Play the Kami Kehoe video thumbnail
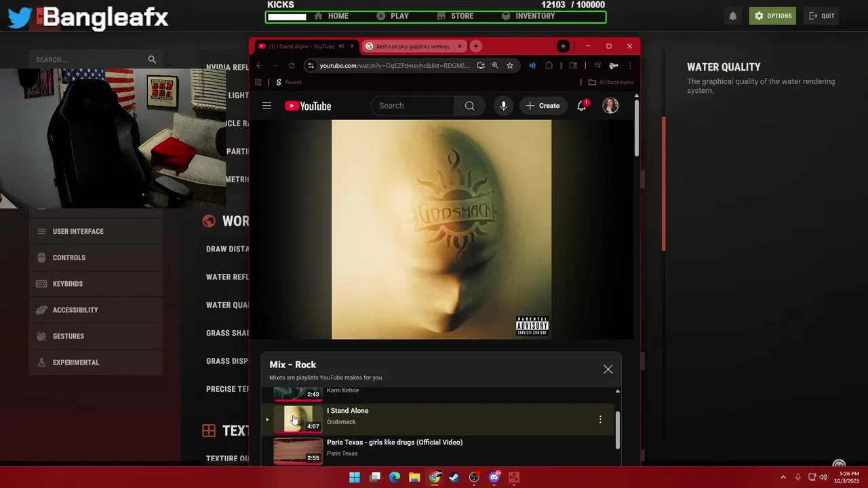 [x=298, y=393]
